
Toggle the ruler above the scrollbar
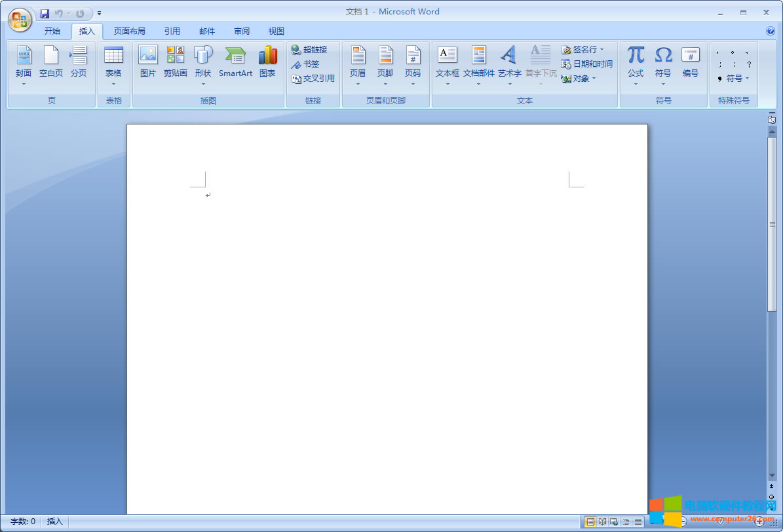[771, 119]
